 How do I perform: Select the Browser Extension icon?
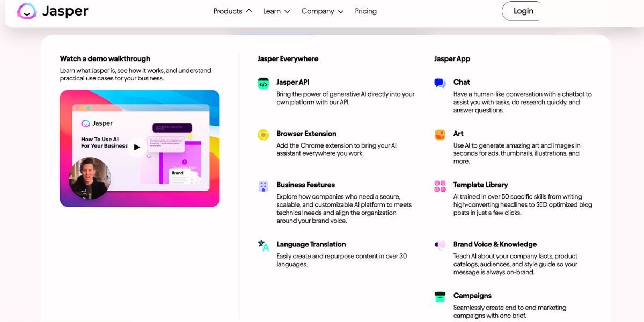click(x=263, y=135)
